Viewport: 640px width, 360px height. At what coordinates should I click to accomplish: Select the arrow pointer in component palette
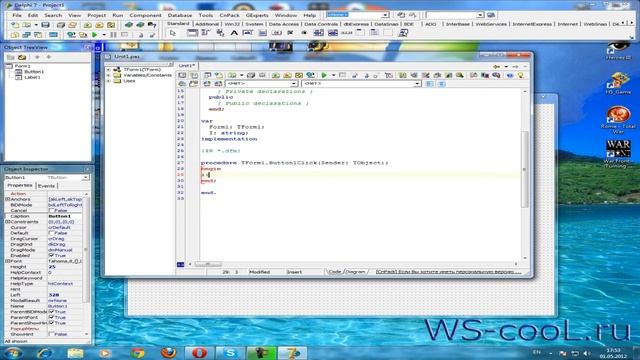pyautogui.click(x=173, y=33)
